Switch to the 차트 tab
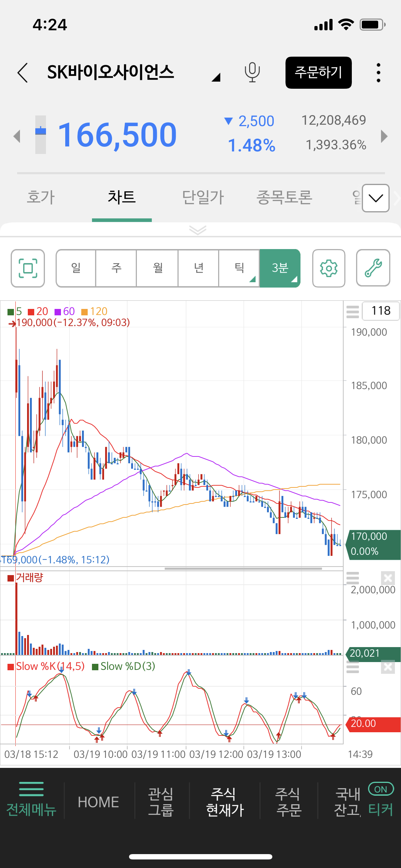 122,197
